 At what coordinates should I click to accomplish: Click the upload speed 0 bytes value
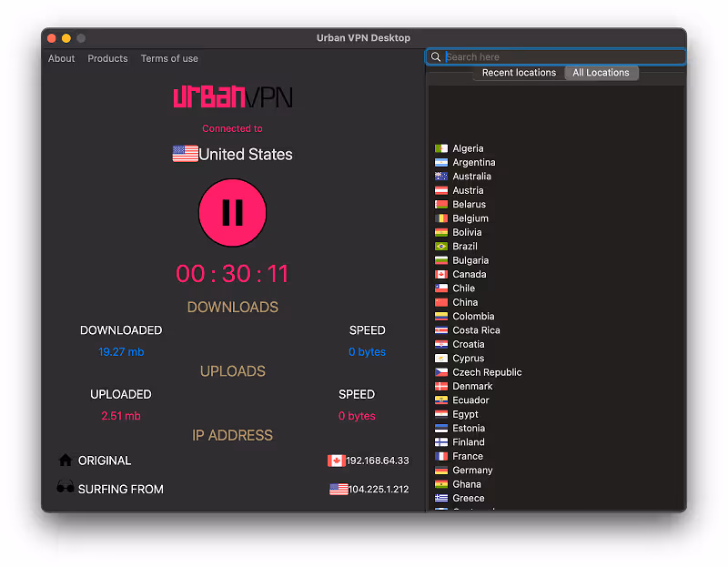pyautogui.click(x=357, y=416)
